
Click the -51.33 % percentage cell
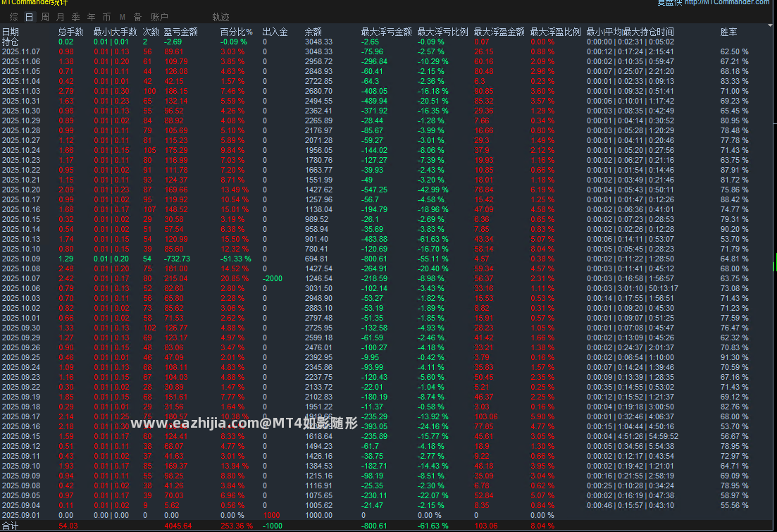click(x=236, y=259)
